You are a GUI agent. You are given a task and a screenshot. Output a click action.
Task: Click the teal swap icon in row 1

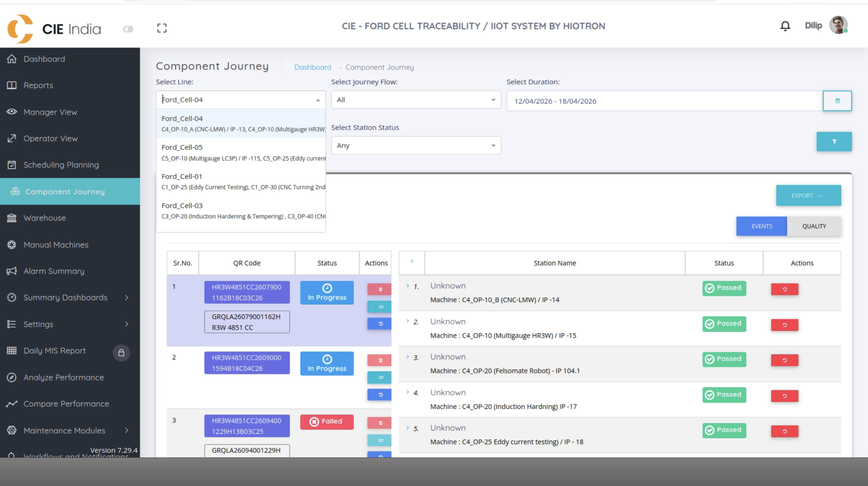[x=379, y=306]
